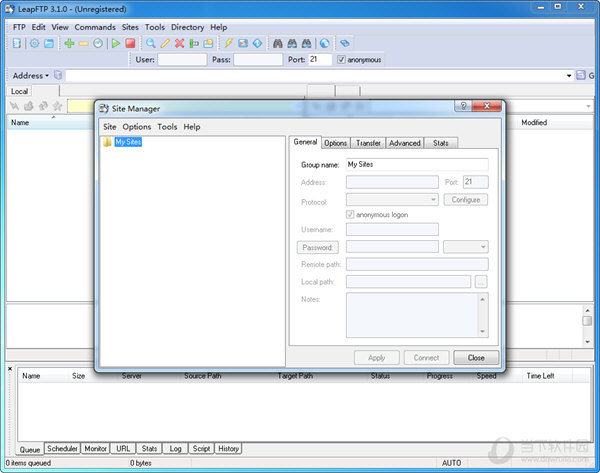Click the Password button
This screenshot has width=600, height=473.
318,248
